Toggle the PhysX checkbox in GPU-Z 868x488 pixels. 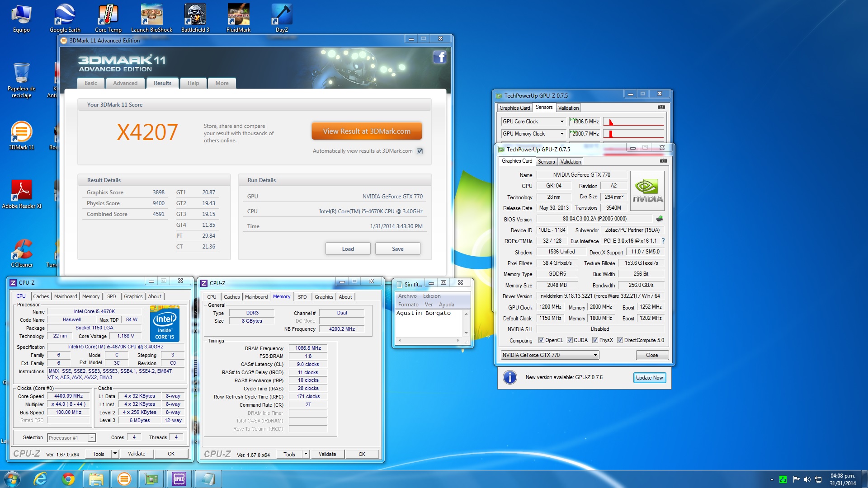click(x=595, y=340)
